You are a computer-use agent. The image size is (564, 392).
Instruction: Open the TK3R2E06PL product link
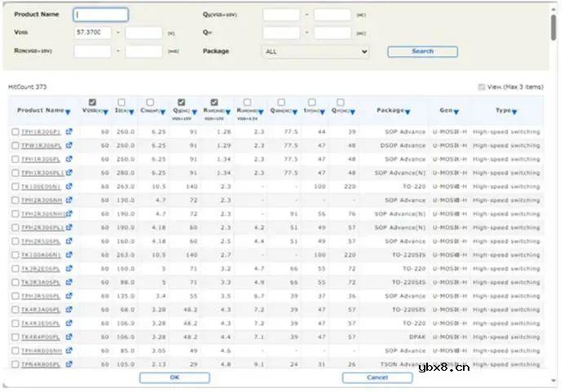tap(40, 268)
